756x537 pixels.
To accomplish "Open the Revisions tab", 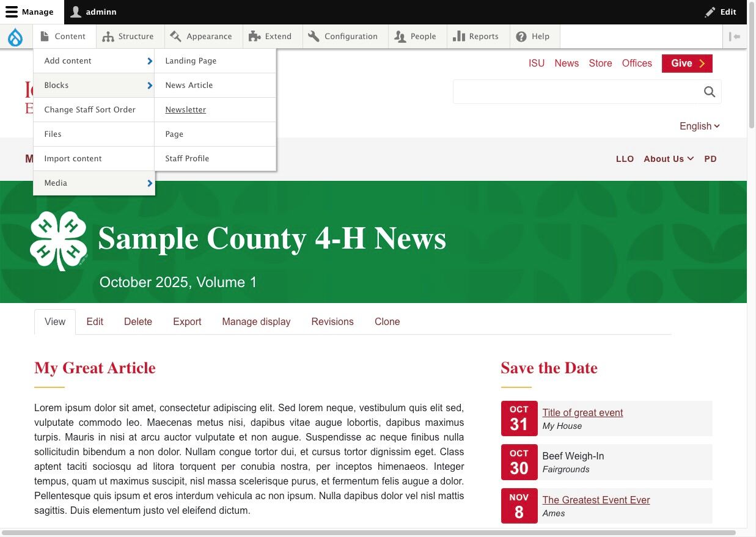I will point(332,322).
